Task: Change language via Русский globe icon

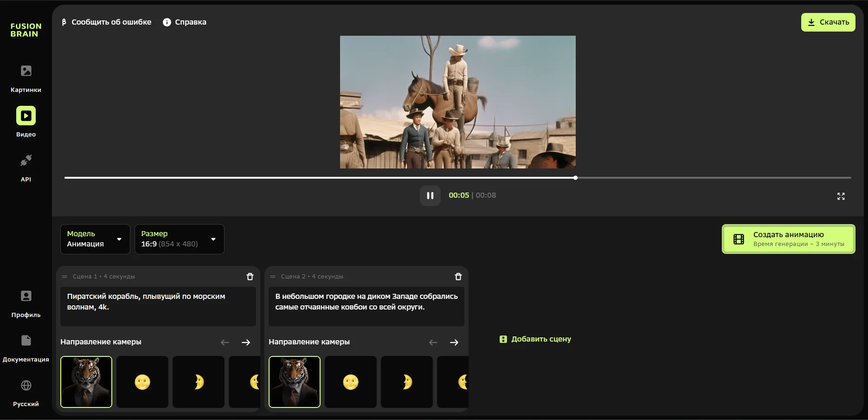Action: [26, 386]
